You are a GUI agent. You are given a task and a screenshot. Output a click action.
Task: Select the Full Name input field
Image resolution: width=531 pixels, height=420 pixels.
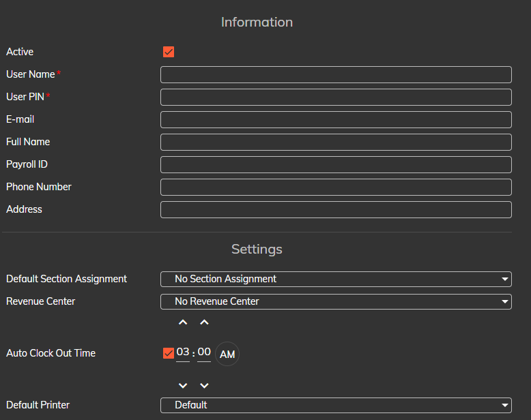336,142
